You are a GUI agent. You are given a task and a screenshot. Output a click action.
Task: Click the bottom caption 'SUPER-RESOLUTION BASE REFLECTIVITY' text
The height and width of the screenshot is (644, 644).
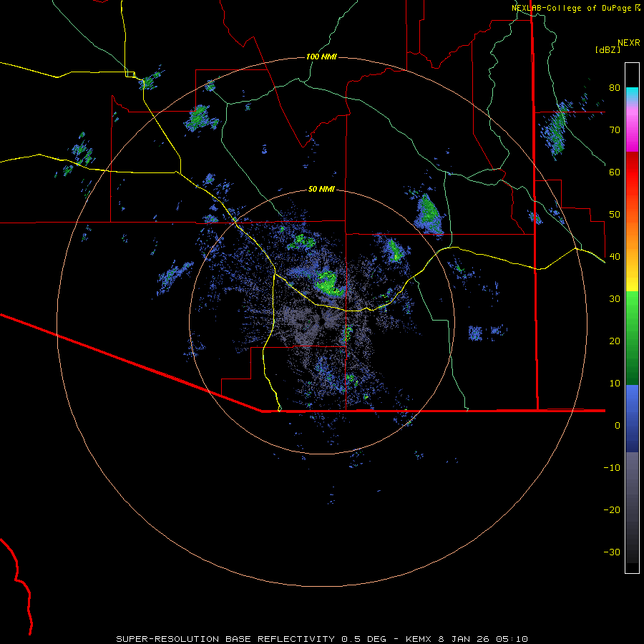225,639
